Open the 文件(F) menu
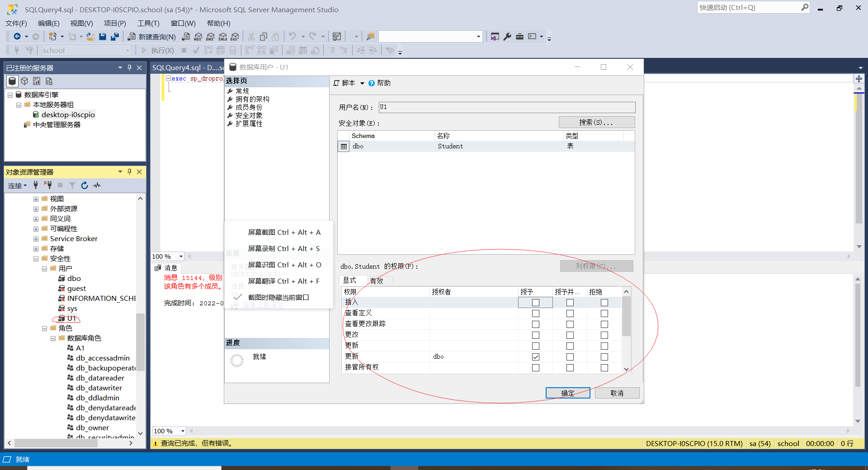 pyautogui.click(x=16, y=23)
